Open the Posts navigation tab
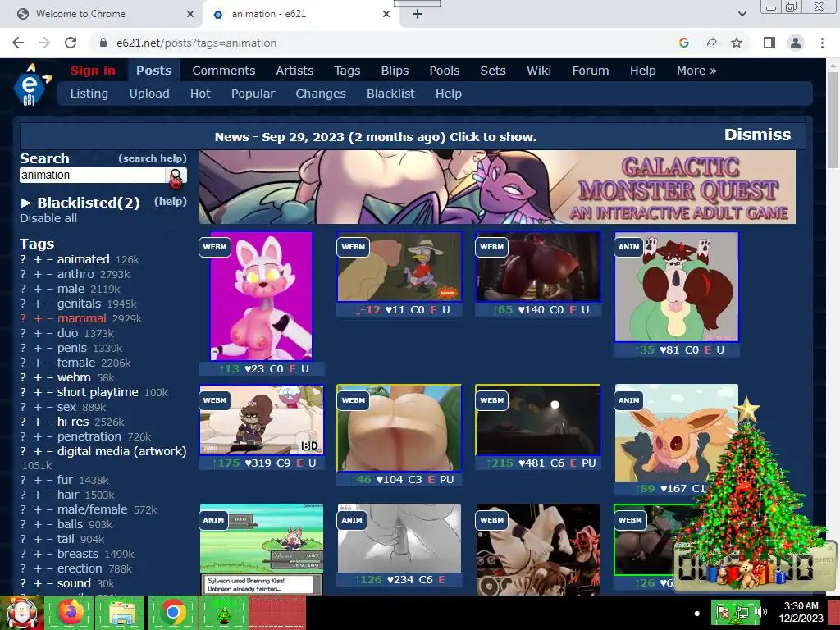This screenshot has height=630, width=840. (153, 71)
